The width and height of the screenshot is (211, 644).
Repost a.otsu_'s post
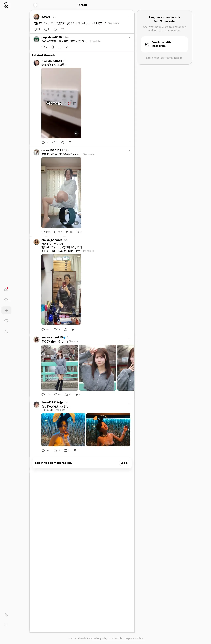tap(55, 29)
